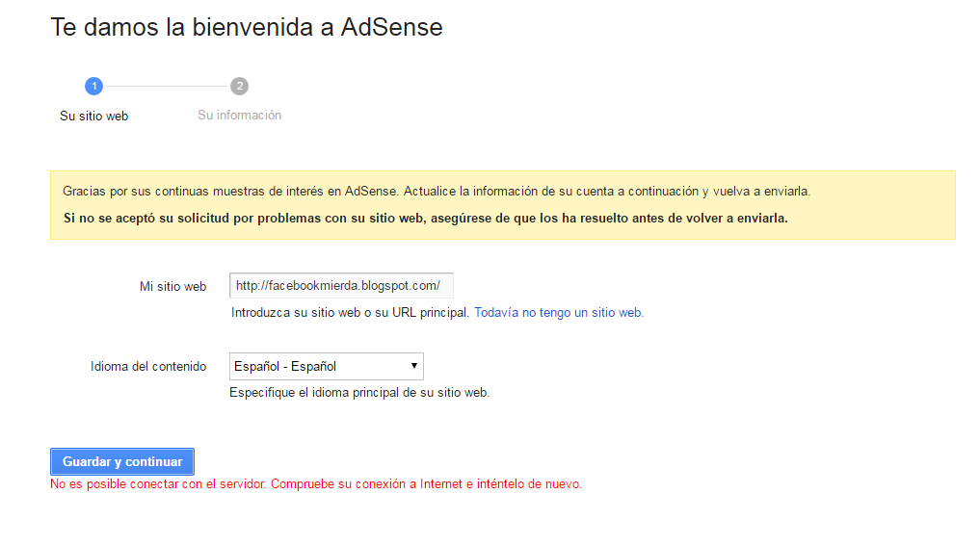
Task: Focus the 'Mi sitio web' URL field
Action: (x=341, y=285)
